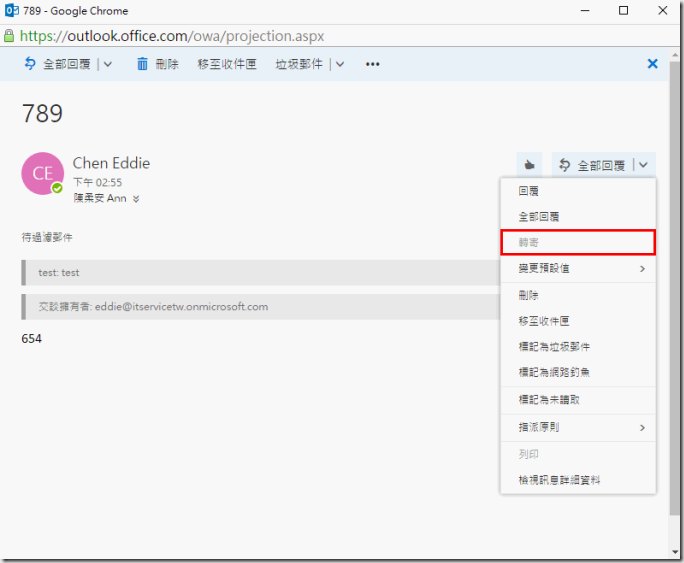Click the trash icon for 刪除 in toolbar
The image size is (684, 563).
pos(142,64)
